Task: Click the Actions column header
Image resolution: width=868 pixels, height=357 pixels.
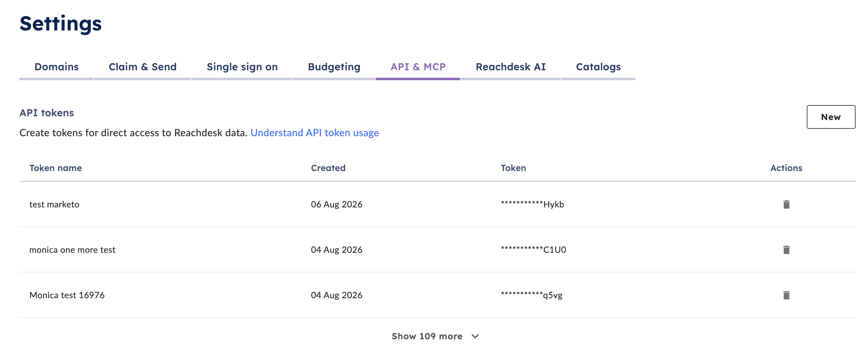Action: pos(786,168)
